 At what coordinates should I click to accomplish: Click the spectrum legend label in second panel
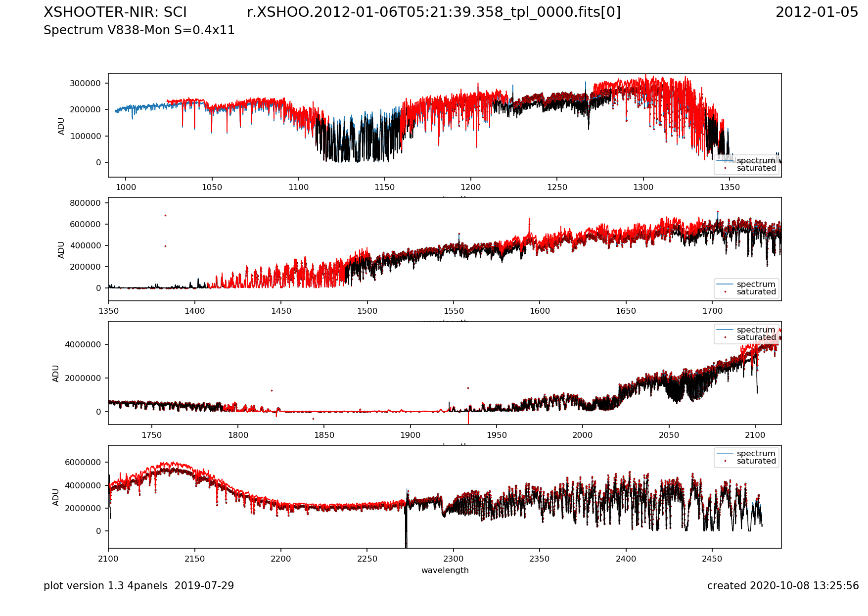click(756, 284)
